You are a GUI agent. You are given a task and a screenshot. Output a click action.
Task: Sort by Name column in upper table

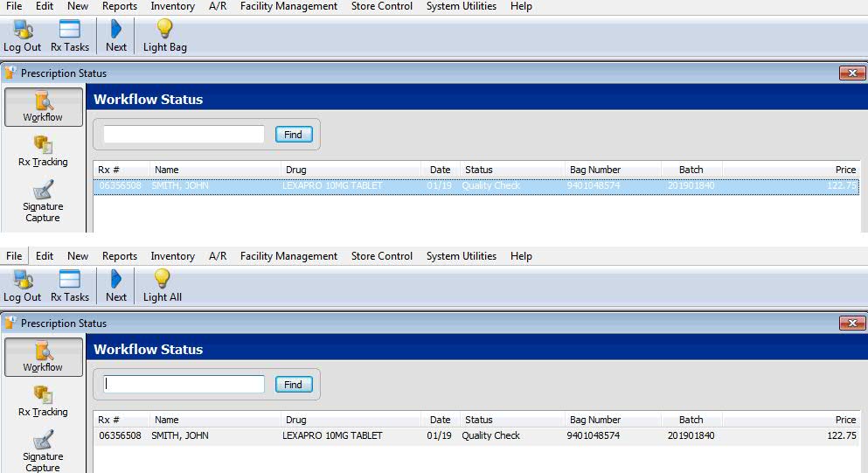(215, 170)
